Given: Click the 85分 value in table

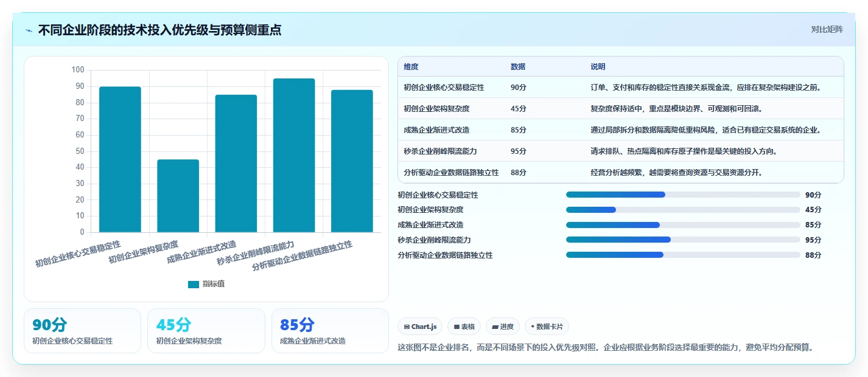Looking at the screenshot, I should click(x=519, y=130).
